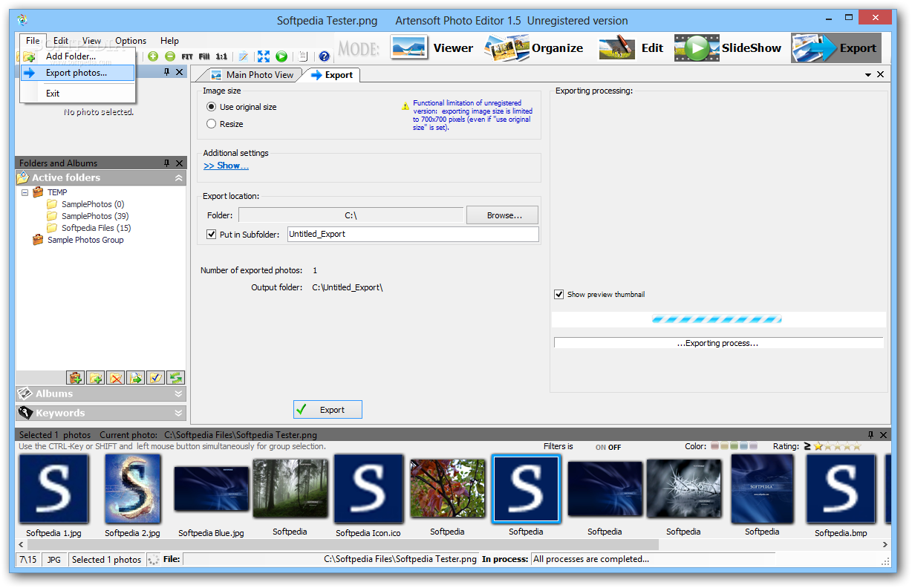
Task: Open the File menu
Action: pyautogui.click(x=31, y=41)
